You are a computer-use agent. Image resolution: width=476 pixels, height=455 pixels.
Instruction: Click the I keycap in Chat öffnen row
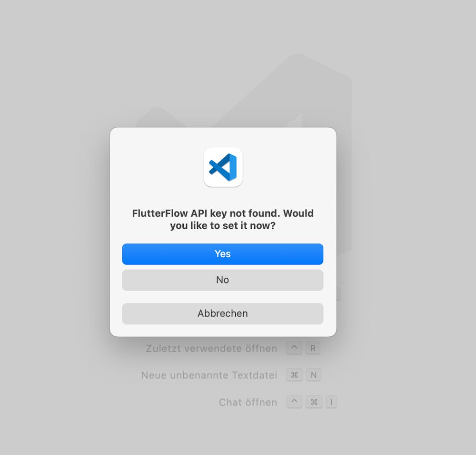pyautogui.click(x=331, y=402)
